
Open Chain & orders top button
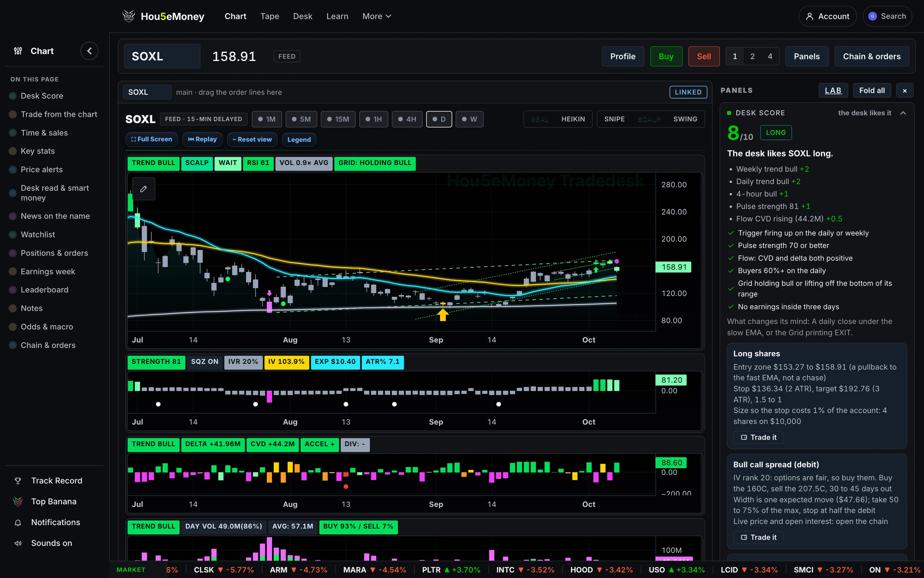[872, 56]
